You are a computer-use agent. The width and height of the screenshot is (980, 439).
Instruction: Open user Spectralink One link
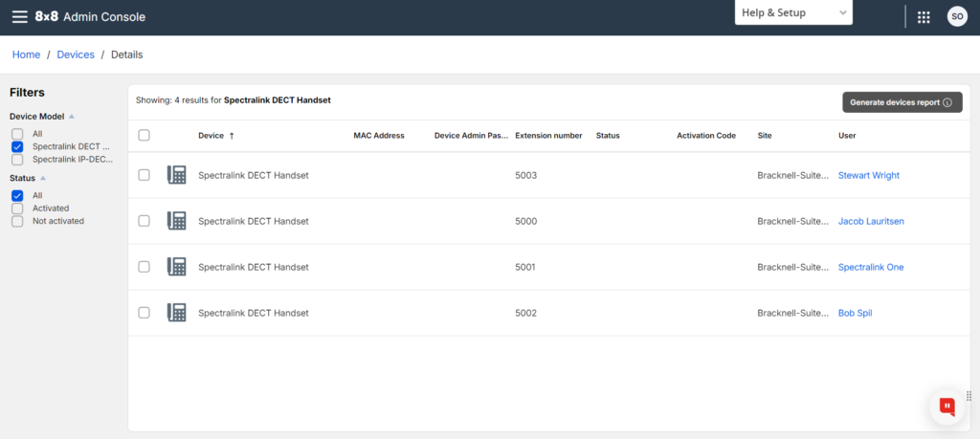[x=871, y=267]
